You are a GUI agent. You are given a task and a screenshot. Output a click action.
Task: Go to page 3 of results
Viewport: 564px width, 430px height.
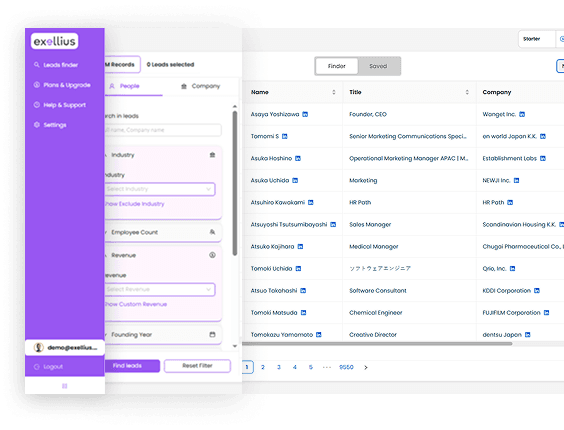point(279,367)
